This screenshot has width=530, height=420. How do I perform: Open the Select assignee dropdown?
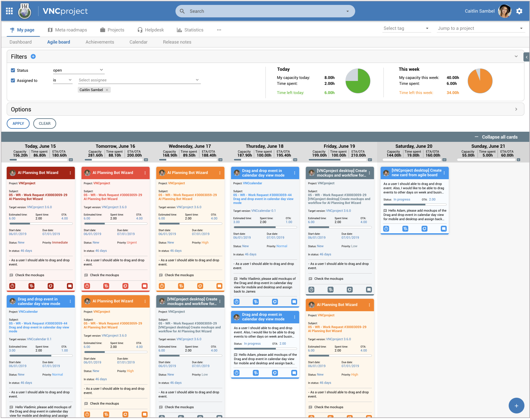click(139, 80)
